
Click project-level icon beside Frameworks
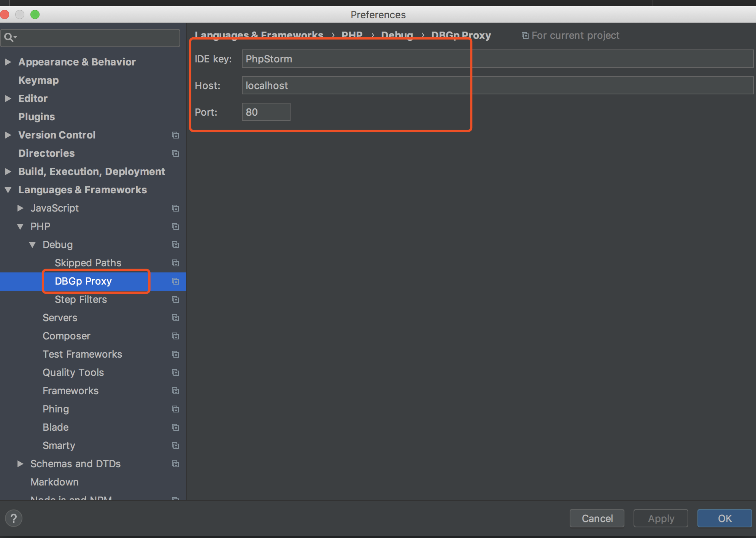pos(175,391)
